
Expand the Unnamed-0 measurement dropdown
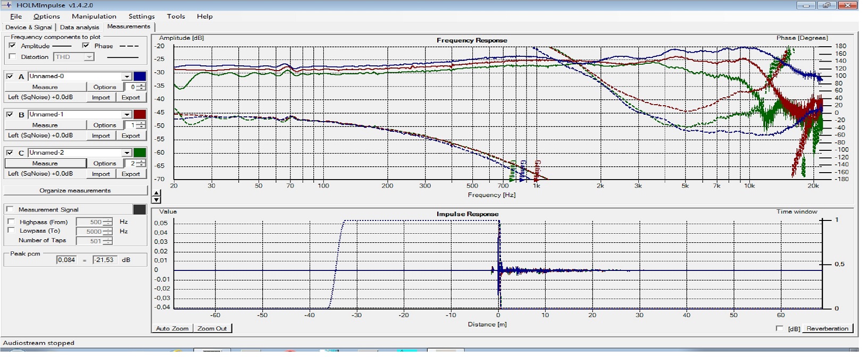127,76
